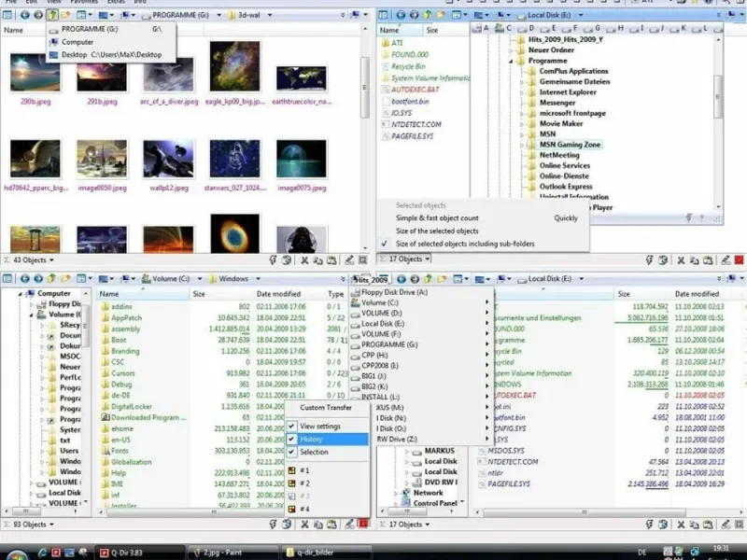Click the Q-Dir 3.83 taskbar button
Screen dimensions: 747x560
(140, 552)
